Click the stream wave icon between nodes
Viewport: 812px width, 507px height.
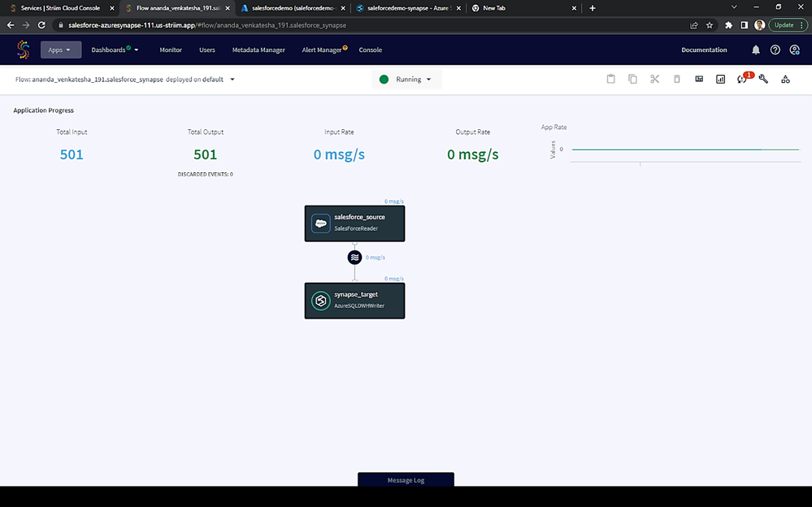(354, 257)
